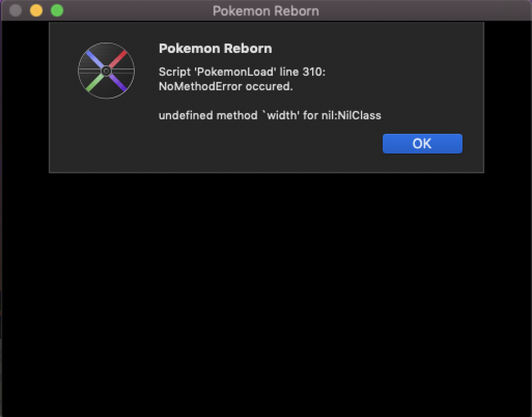Click the NoMethodError occured message line
The width and height of the screenshot is (532, 417).
click(x=226, y=87)
